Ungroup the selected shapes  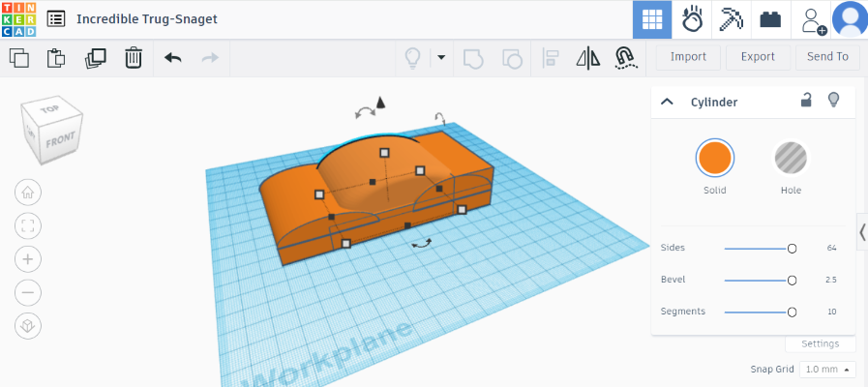(x=512, y=58)
